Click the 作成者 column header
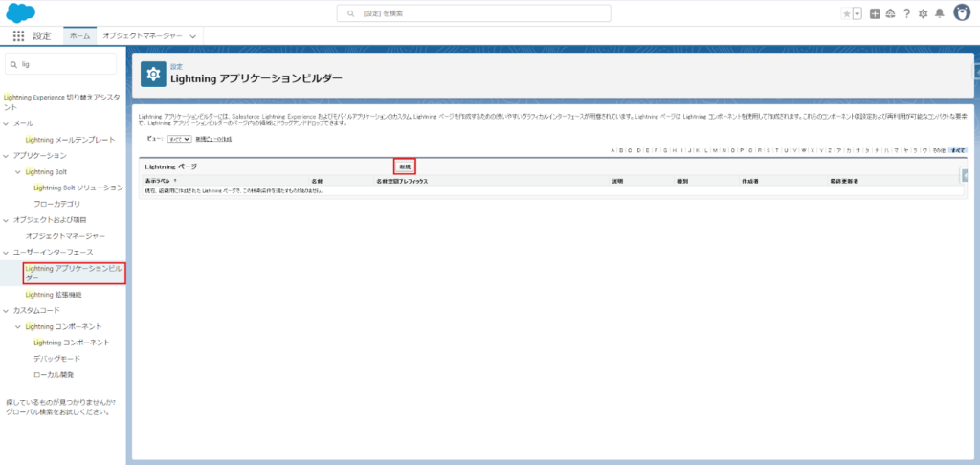Image resolution: width=980 pixels, height=465 pixels. 749,181
